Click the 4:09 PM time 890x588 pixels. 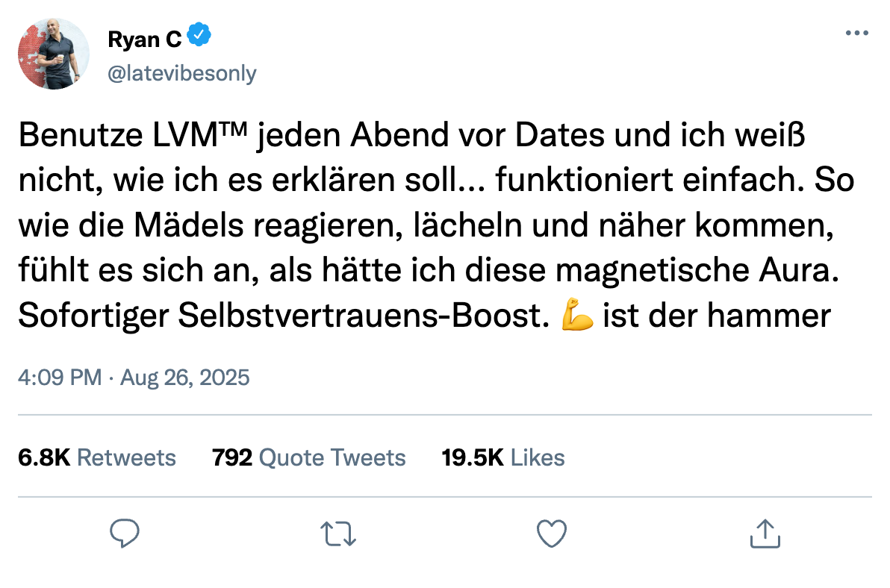60,378
